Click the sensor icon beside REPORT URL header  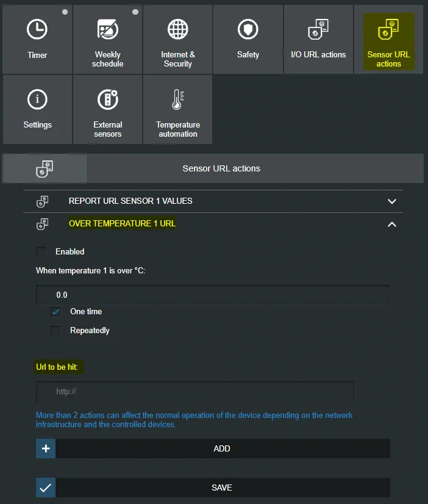tap(41, 201)
